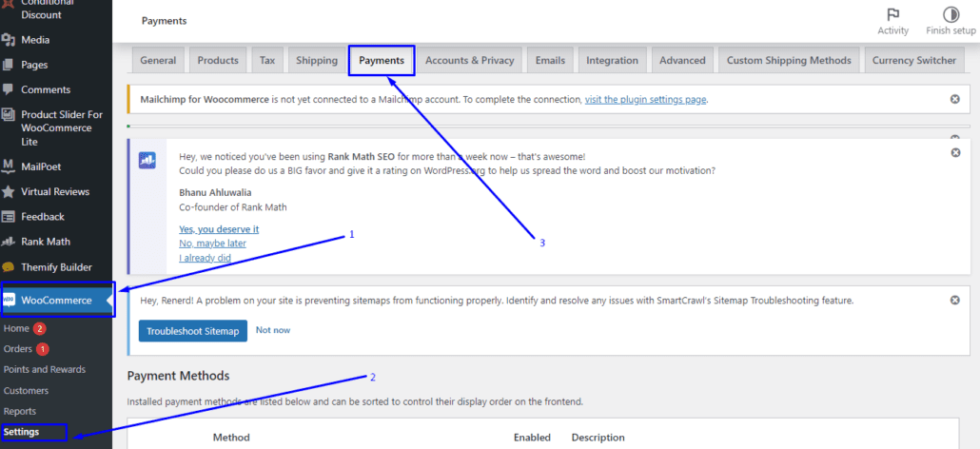Click the Media sidebar icon

(9, 40)
